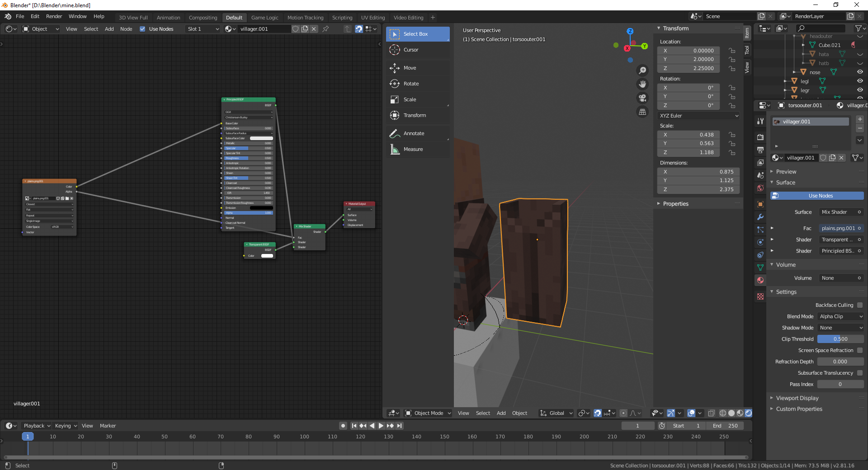
Task: Open node editor Add menu
Action: coord(109,29)
